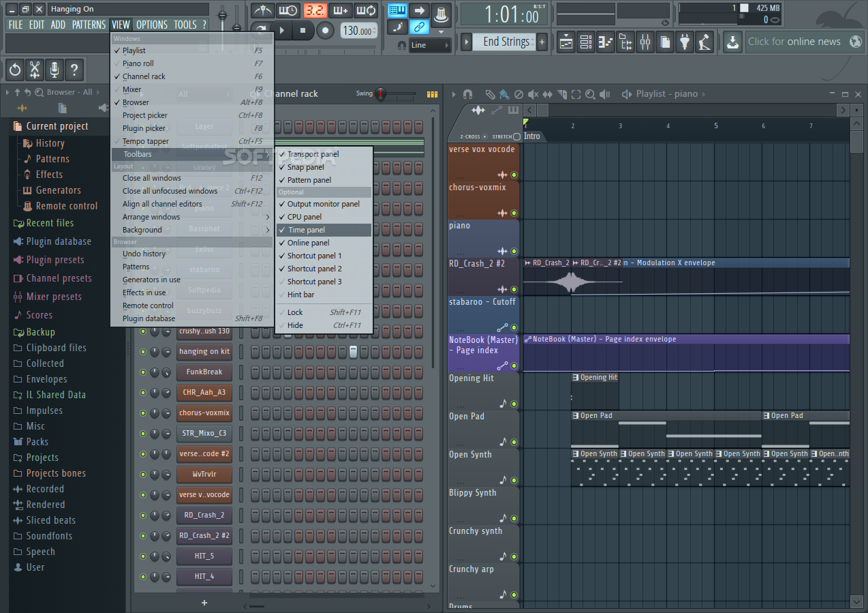Toggle the Online panel option
The width and height of the screenshot is (868, 613).
tap(325, 243)
